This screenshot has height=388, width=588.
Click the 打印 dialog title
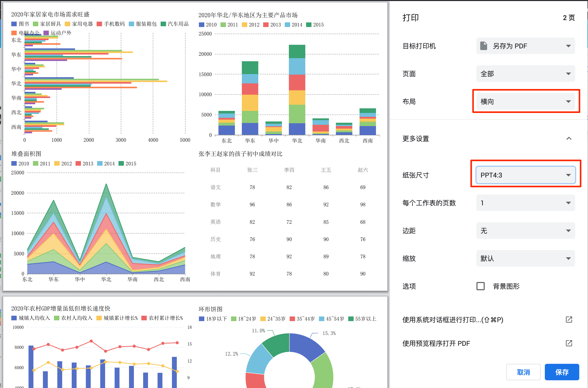[411, 18]
